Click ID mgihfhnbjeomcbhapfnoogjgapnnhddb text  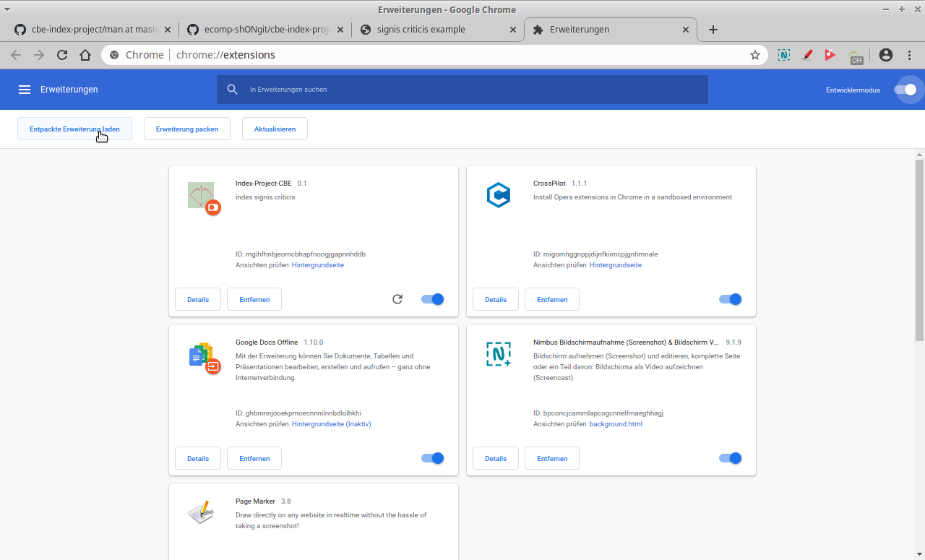click(301, 254)
